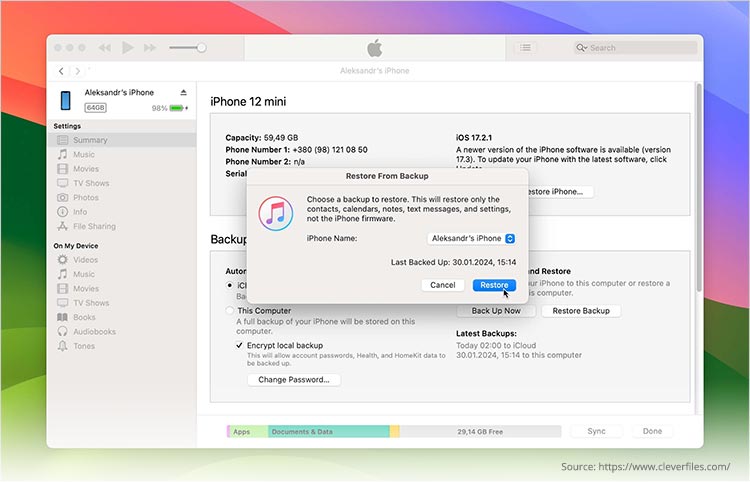Select the iCloud backup radio button
This screenshot has width=750, height=482.
230,285
